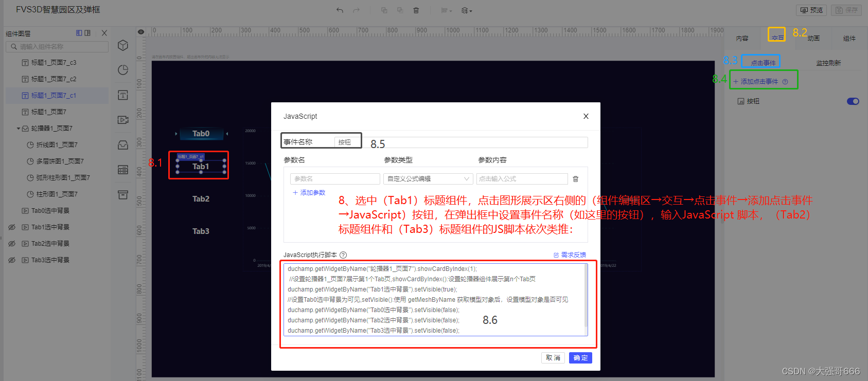Show the hidden Tab1选中背景 layer
This screenshot has height=381, width=868.
(12, 227)
